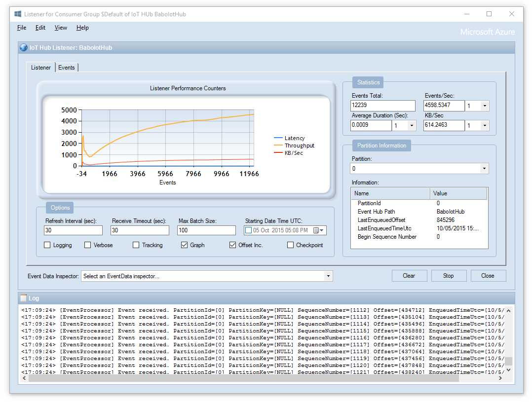The width and height of the screenshot is (532, 402).
Task: Click the Value column header
Action: click(459, 193)
